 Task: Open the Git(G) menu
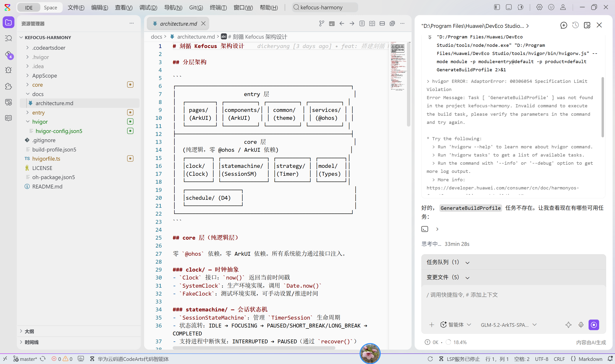(196, 8)
